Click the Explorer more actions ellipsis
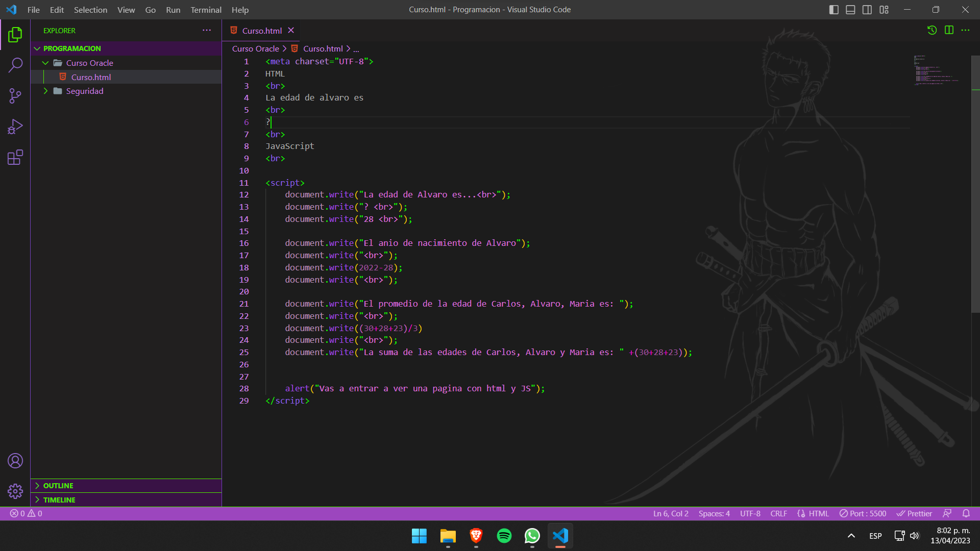Image resolution: width=980 pixels, height=551 pixels. click(x=207, y=31)
